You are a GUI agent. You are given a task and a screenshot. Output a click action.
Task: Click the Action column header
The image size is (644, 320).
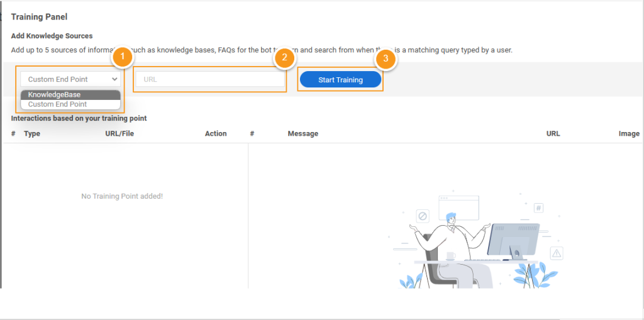tap(216, 133)
